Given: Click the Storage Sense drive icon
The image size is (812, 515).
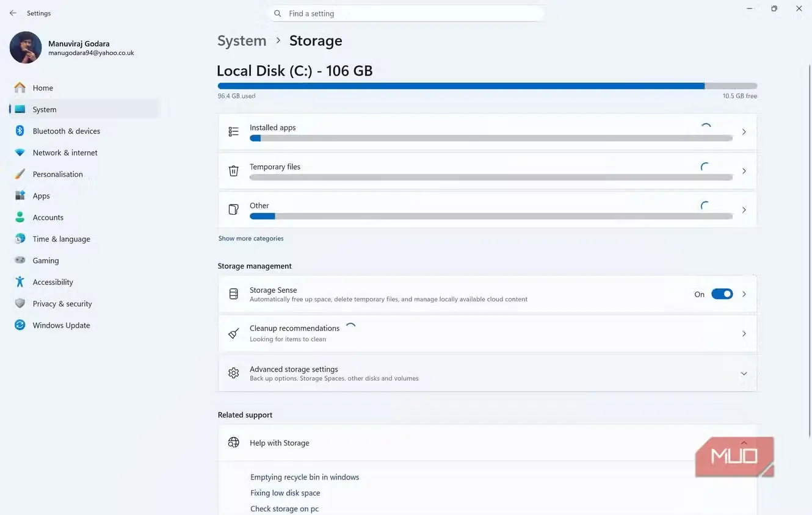Looking at the screenshot, I should click(233, 294).
